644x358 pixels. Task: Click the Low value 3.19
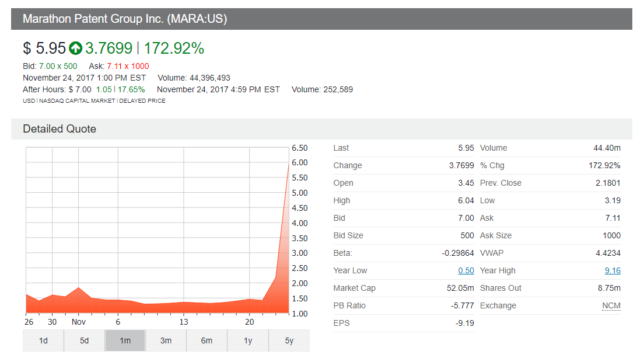[x=612, y=200]
